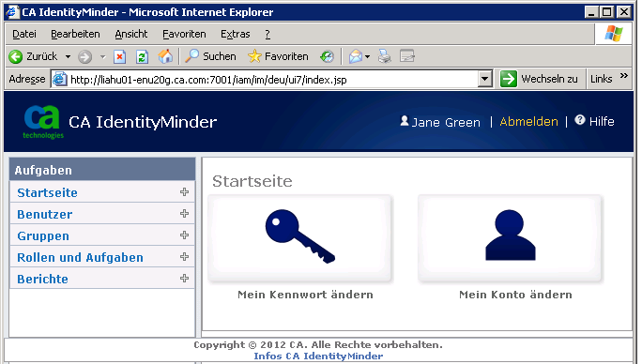This screenshot has height=364, width=642.
Task: Open Suchen search in toolbar
Action: [210, 56]
